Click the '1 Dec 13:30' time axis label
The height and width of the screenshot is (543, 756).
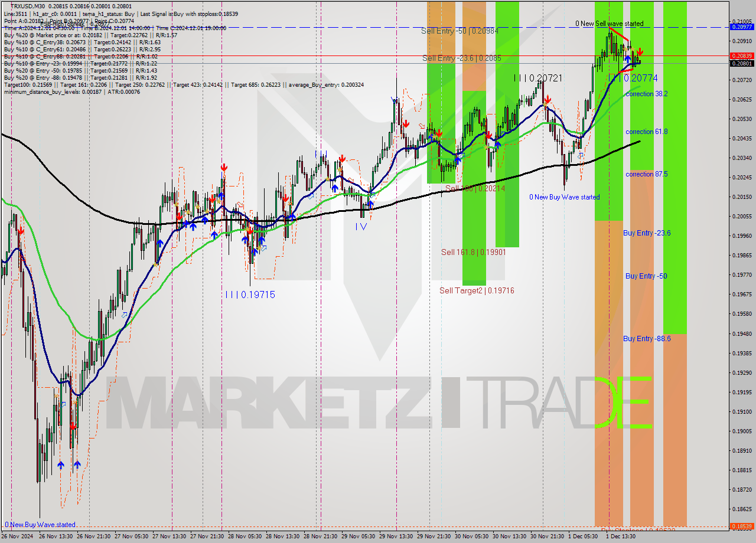[x=621, y=537]
